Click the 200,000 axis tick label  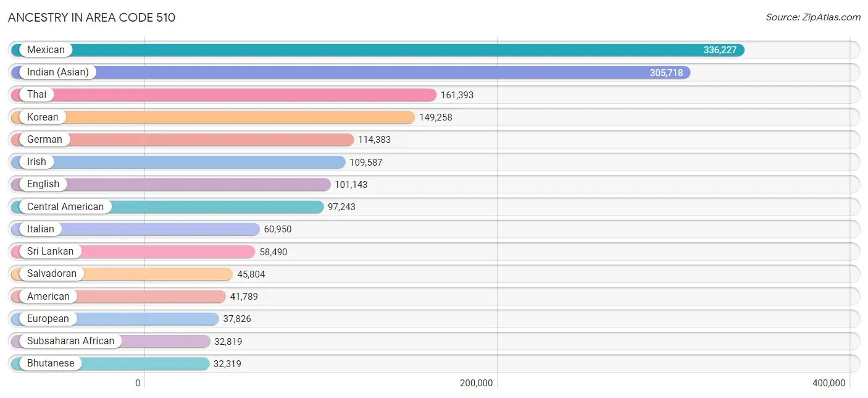pos(477,383)
